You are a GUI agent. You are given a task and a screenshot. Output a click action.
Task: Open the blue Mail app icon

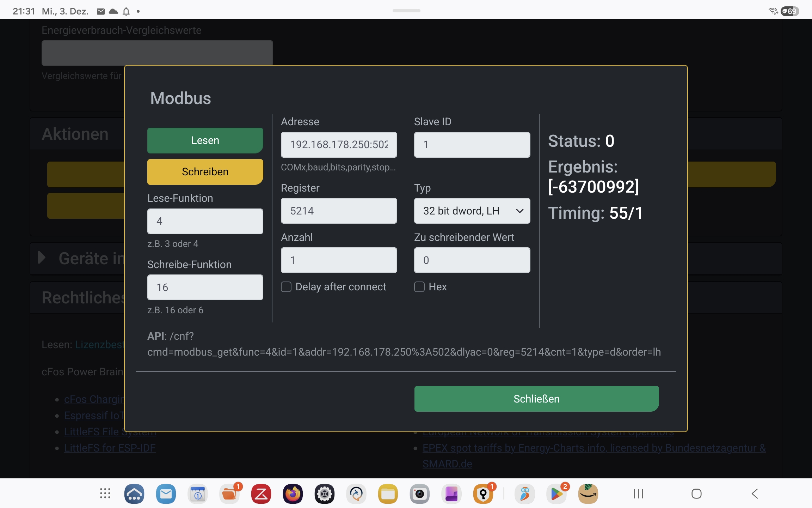click(x=166, y=494)
